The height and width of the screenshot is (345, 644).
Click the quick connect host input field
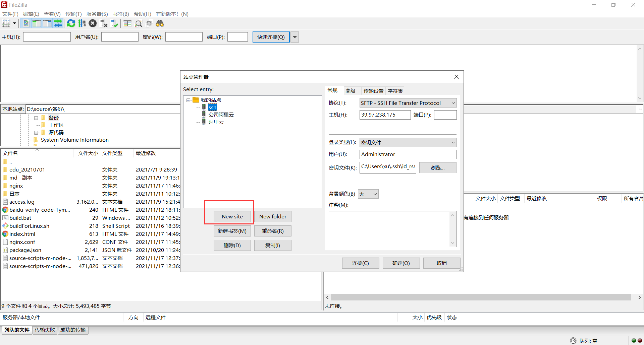click(47, 37)
